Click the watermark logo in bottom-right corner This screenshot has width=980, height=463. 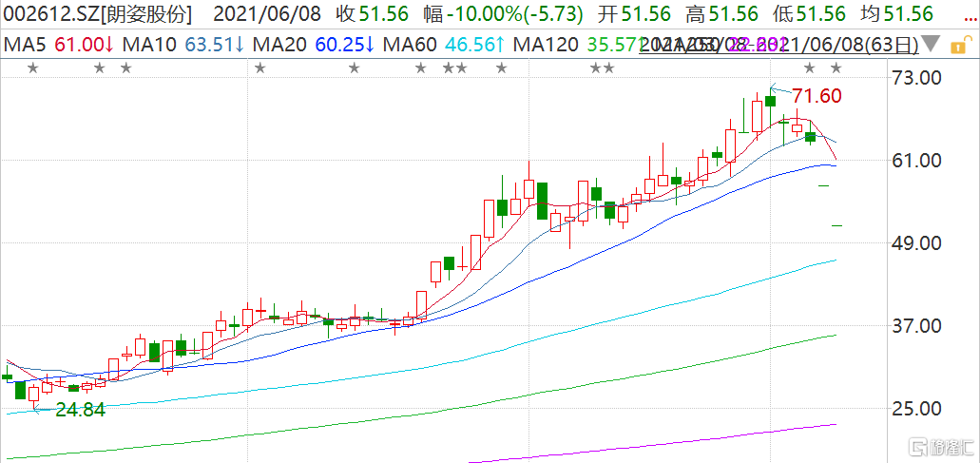[x=936, y=447]
